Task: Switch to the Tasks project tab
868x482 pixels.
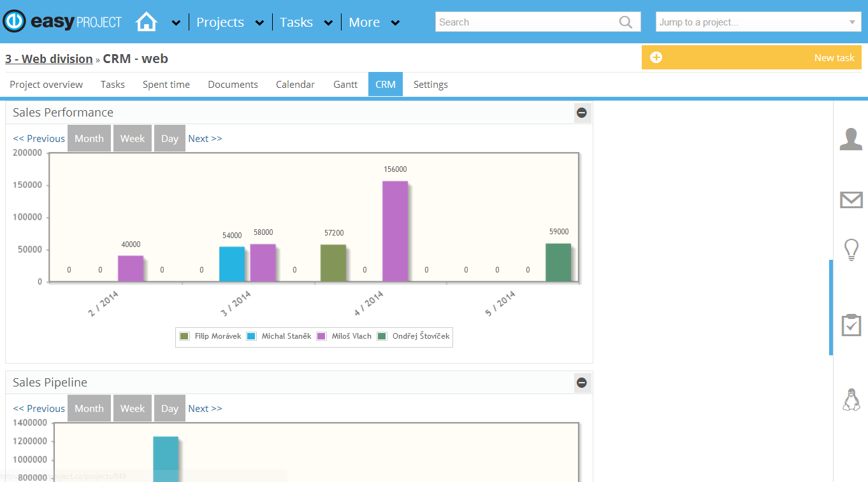Action: click(x=113, y=84)
